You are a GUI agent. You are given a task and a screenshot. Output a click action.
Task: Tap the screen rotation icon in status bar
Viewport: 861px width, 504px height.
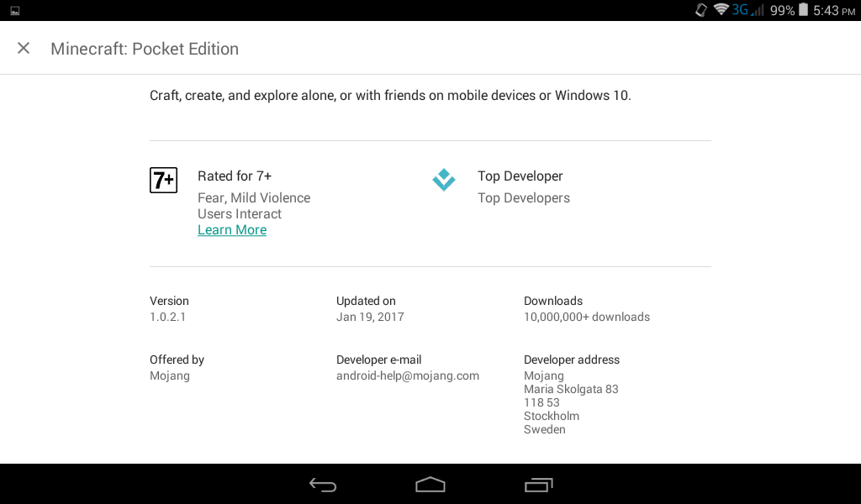pyautogui.click(x=701, y=10)
